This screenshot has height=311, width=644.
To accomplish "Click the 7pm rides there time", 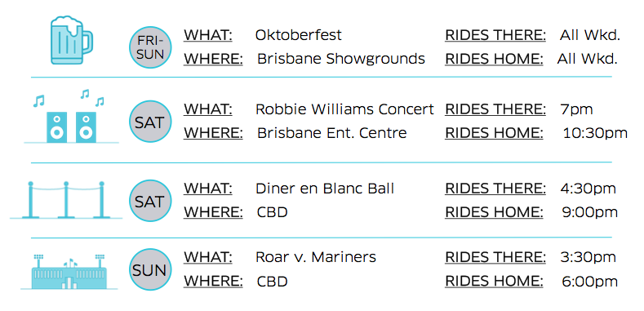I will click(x=576, y=110).
